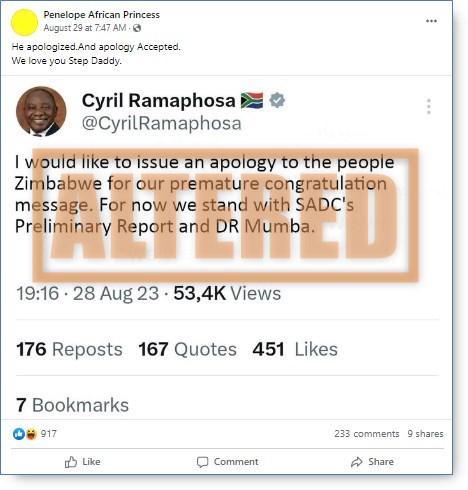Open Cyril Ramaphosa's avatar photo
Viewport: 468px width, 490px height.
[41, 111]
